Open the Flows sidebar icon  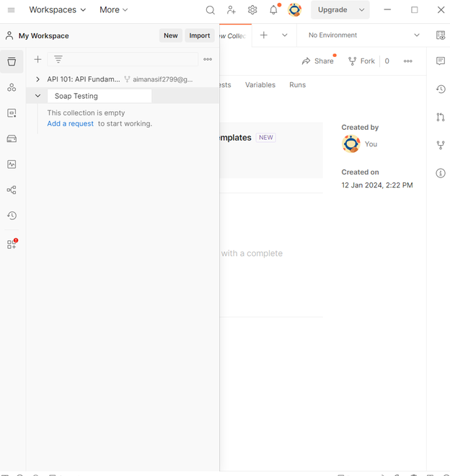click(12, 190)
